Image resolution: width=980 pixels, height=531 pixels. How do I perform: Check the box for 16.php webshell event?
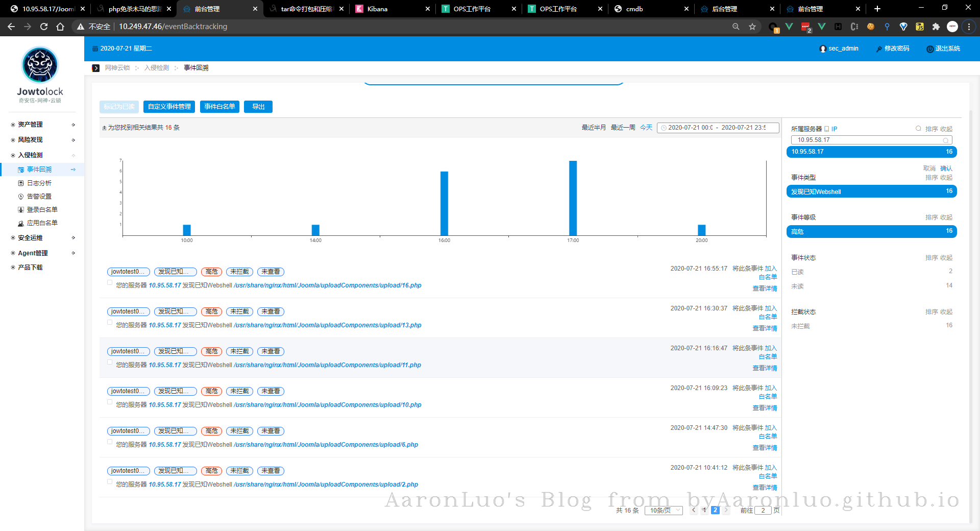pos(110,282)
